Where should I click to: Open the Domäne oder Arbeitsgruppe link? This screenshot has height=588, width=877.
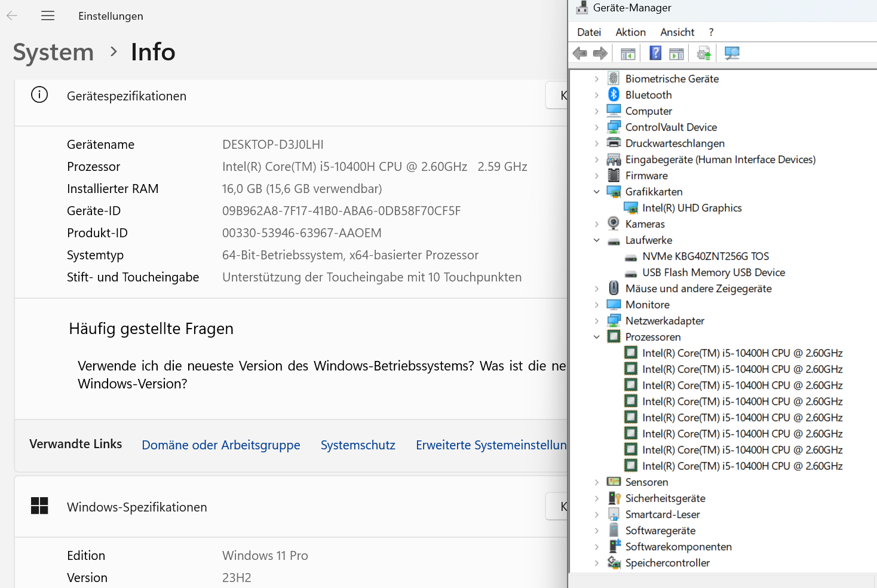click(x=221, y=445)
